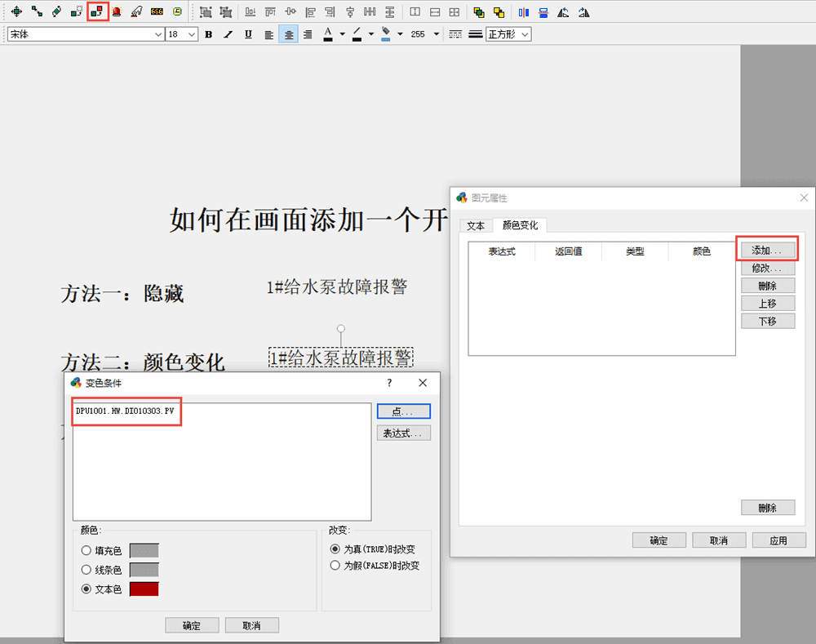Click the yellow 666 numeric display icon
Viewport: 816px width, 644px height.
pyautogui.click(x=157, y=11)
